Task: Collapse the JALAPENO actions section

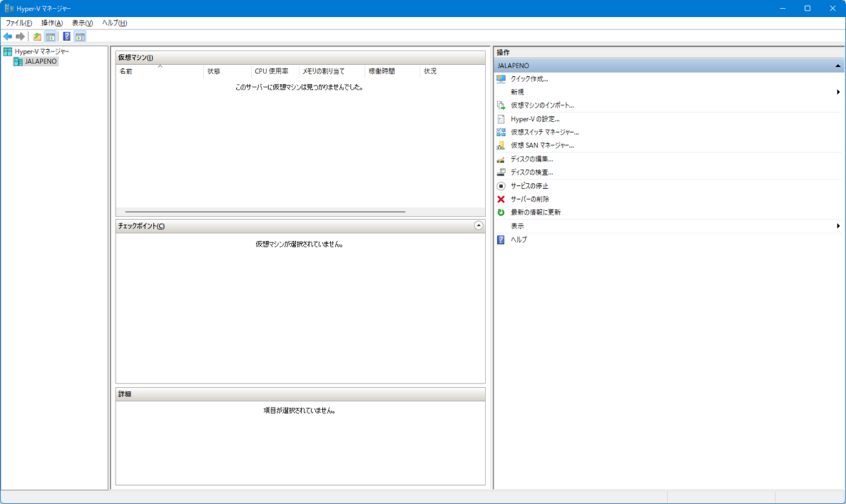Action: pyautogui.click(x=838, y=66)
